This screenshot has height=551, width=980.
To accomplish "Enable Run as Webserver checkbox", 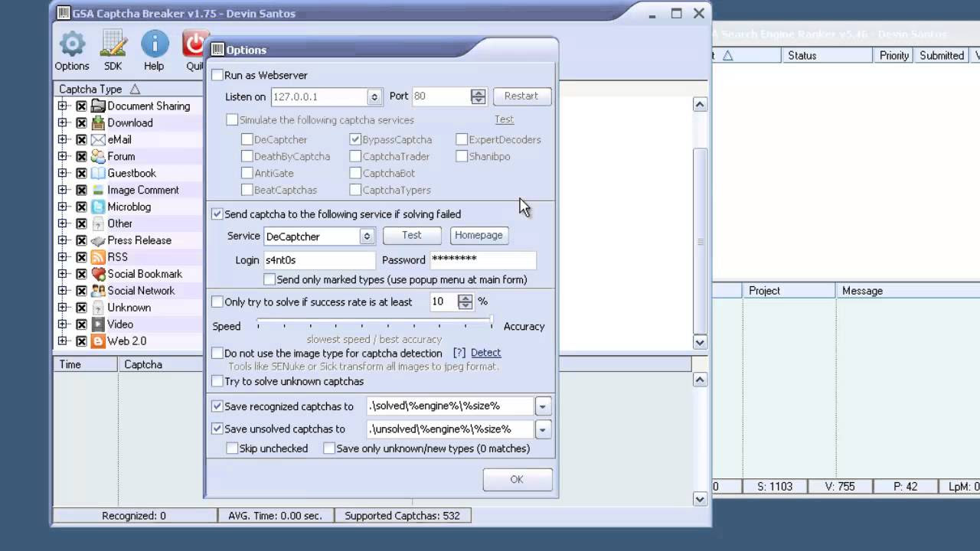I will coord(217,75).
